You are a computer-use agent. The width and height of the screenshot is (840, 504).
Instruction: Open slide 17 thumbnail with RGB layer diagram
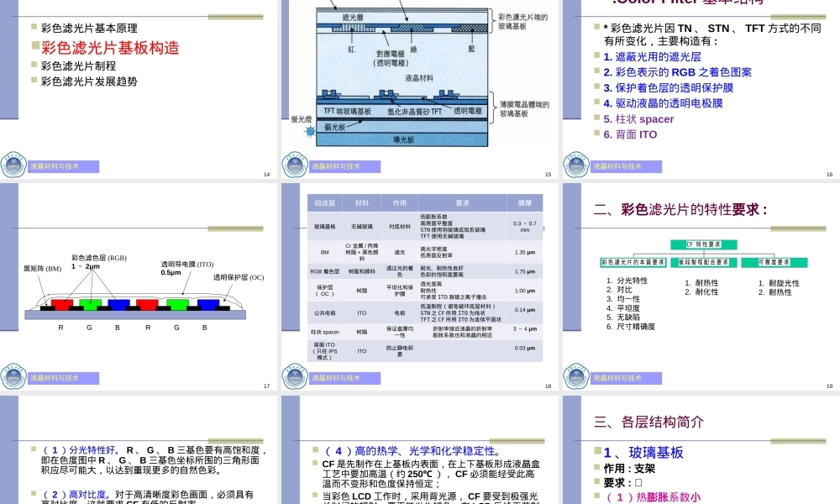coord(139,286)
